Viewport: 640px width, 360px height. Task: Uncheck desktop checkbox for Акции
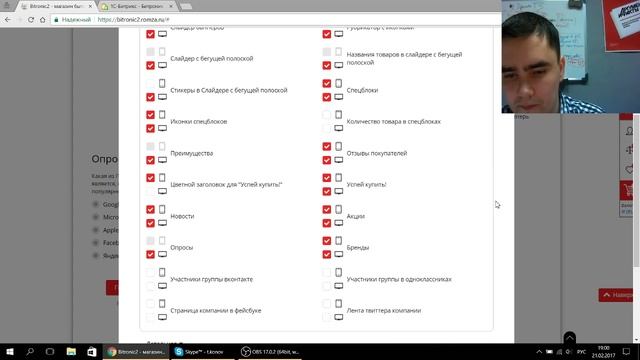pos(327,223)
